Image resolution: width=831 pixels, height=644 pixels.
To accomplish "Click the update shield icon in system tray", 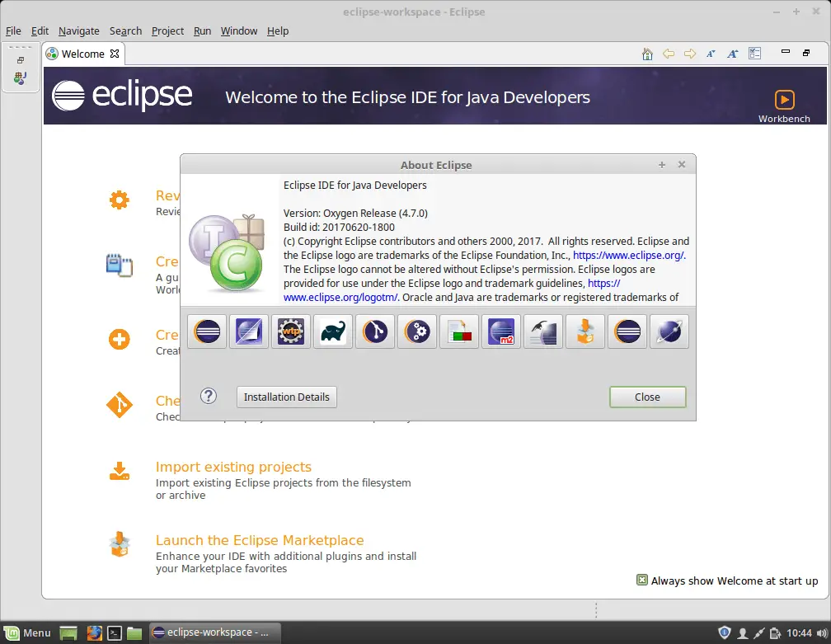I will [725, 632].
